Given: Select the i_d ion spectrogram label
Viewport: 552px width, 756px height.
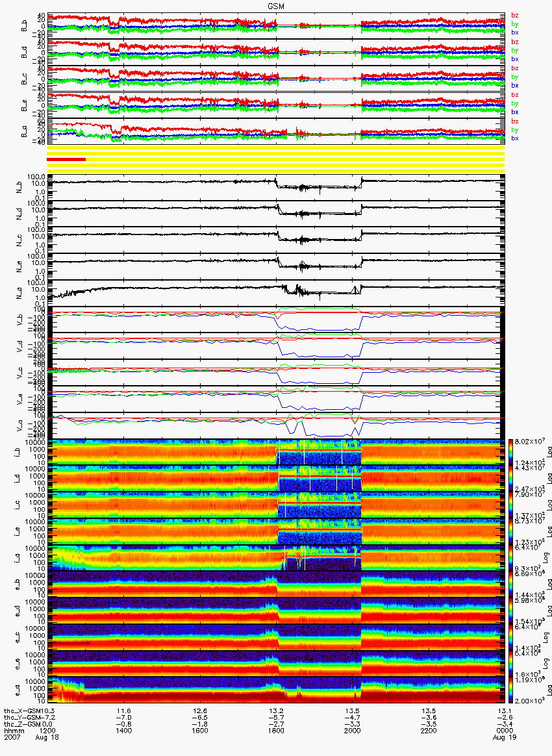Looking at the screenshot, I should tap(18, 479).
